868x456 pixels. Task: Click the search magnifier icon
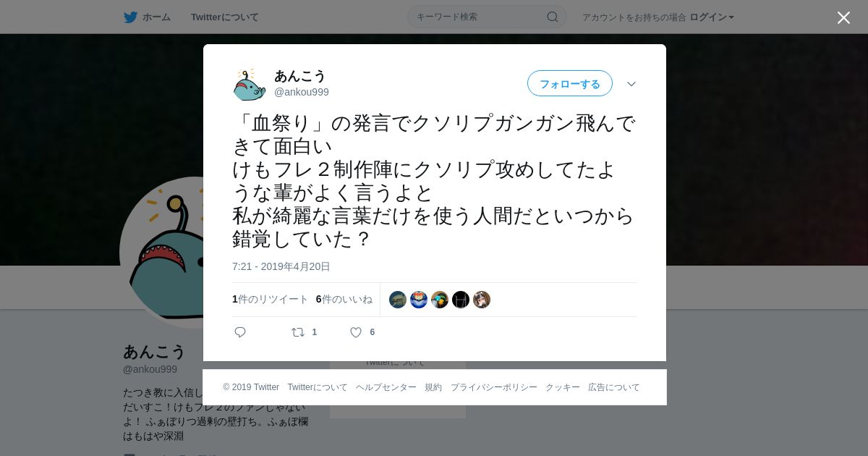tap(552, 17)
